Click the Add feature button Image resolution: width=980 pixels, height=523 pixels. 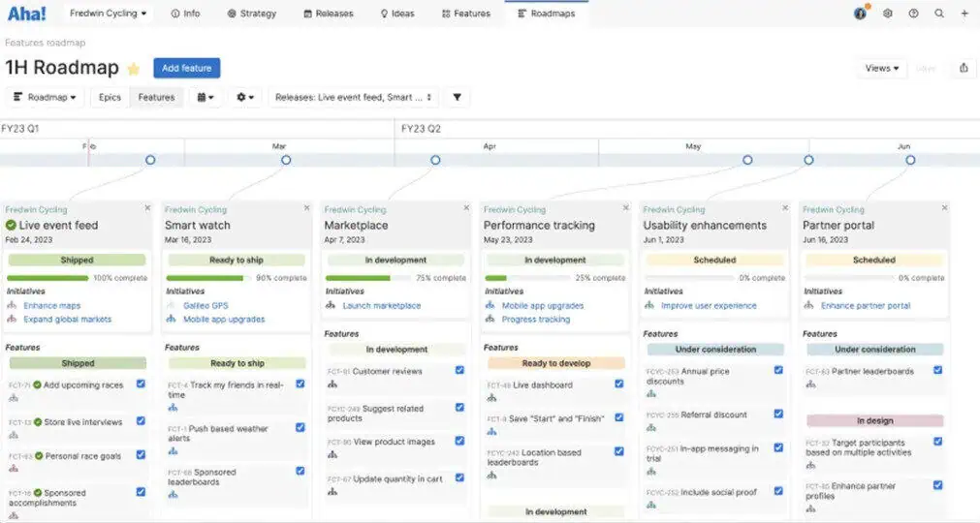click(187, 68)
